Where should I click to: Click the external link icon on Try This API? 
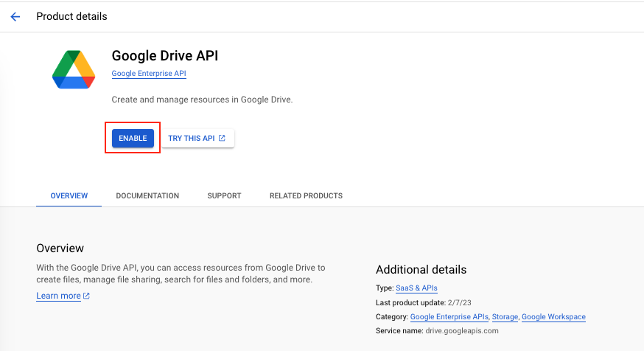223,138
